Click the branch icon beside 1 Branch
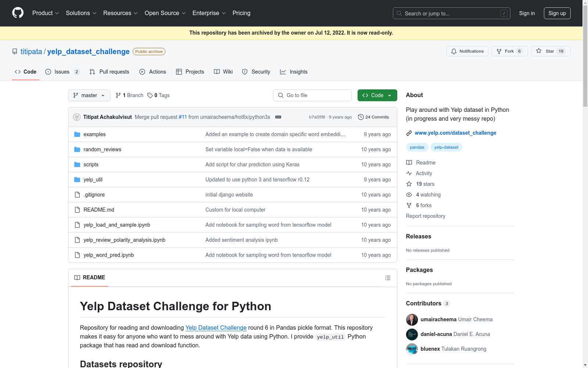 pyautogui.click(x=118, y=95)
